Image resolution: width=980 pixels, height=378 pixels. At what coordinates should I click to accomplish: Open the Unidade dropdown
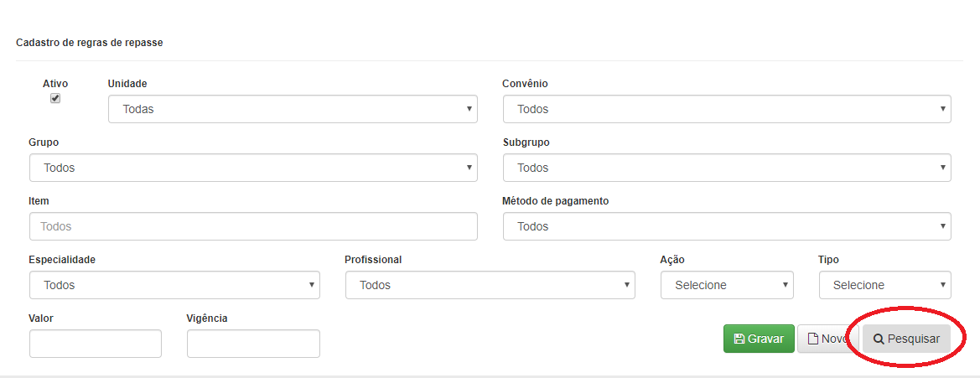(293, 109)
